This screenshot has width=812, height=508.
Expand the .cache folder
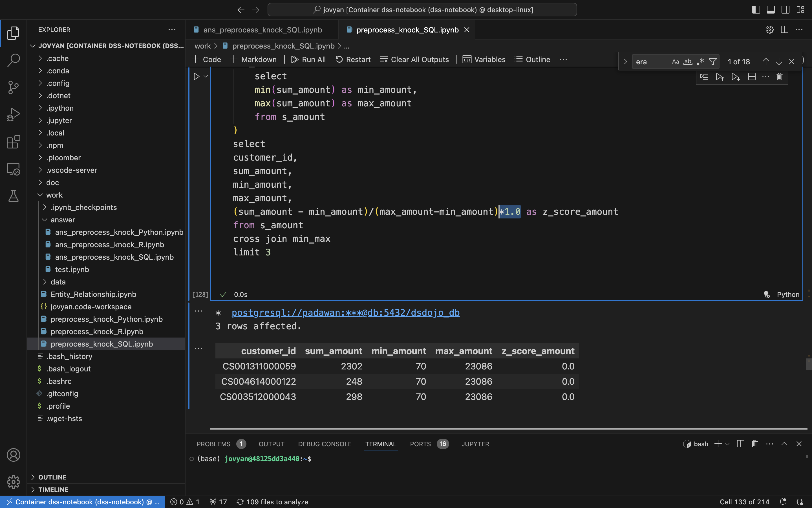(106, 58)
